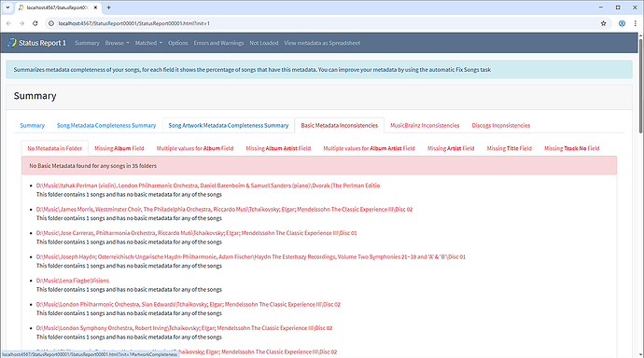Bookmark this page with star icon
Viewport: 644px width, 358px height.
pos(603,23)
